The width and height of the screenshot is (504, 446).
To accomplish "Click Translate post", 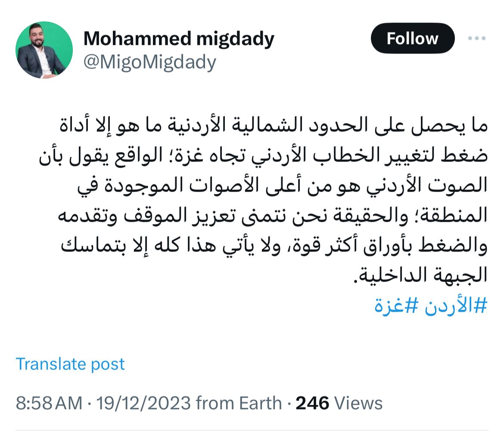I will pyautogui.click(x=70, y=364).
